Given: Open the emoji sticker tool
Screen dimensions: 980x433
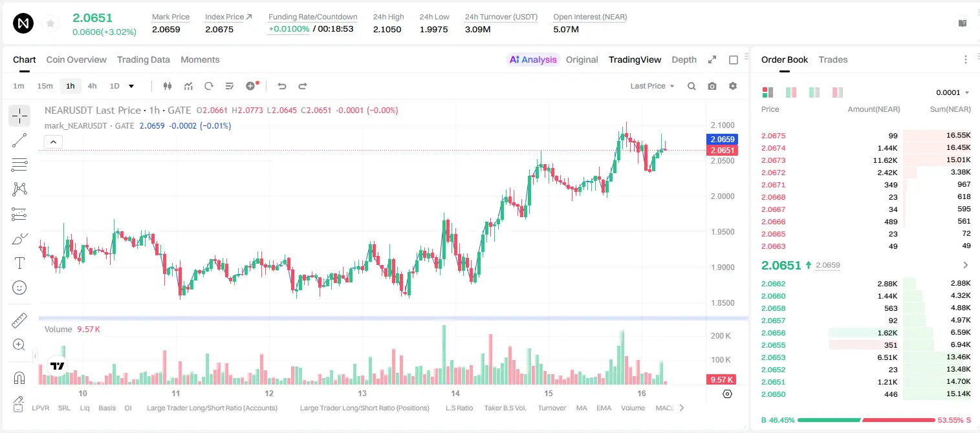Looking at the screenshot, I should (x=19, y=288).
